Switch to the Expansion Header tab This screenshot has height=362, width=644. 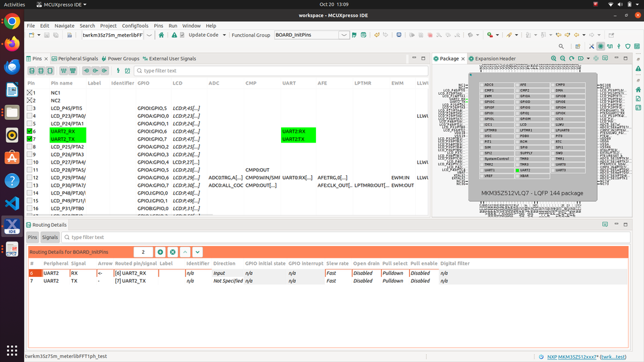tap(492, 59)
